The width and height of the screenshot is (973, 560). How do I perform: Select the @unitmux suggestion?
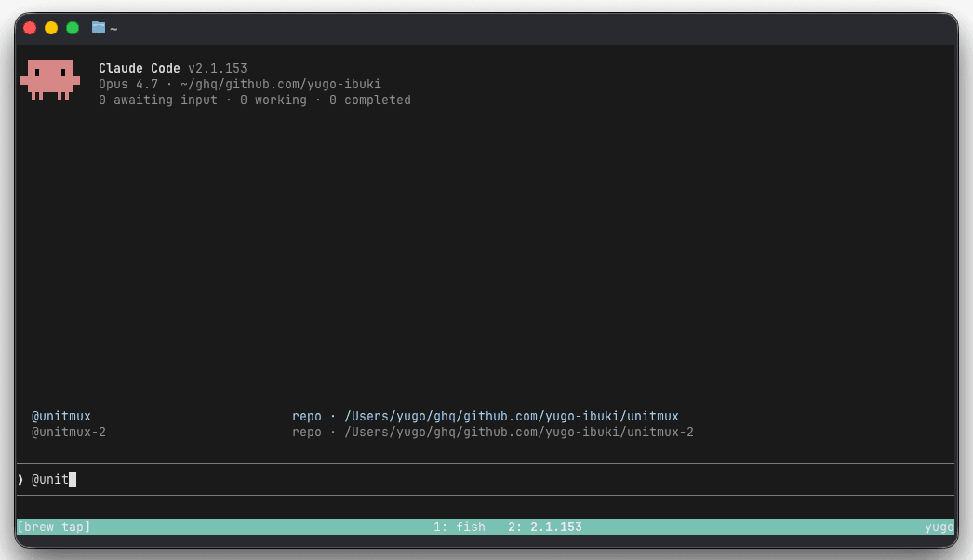click(x=60, y=416)
